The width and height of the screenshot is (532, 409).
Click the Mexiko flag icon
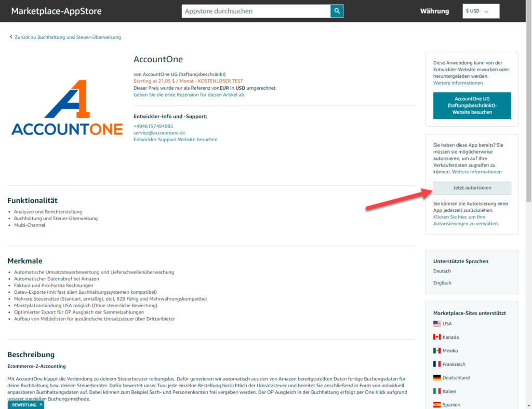coord(437,350)
